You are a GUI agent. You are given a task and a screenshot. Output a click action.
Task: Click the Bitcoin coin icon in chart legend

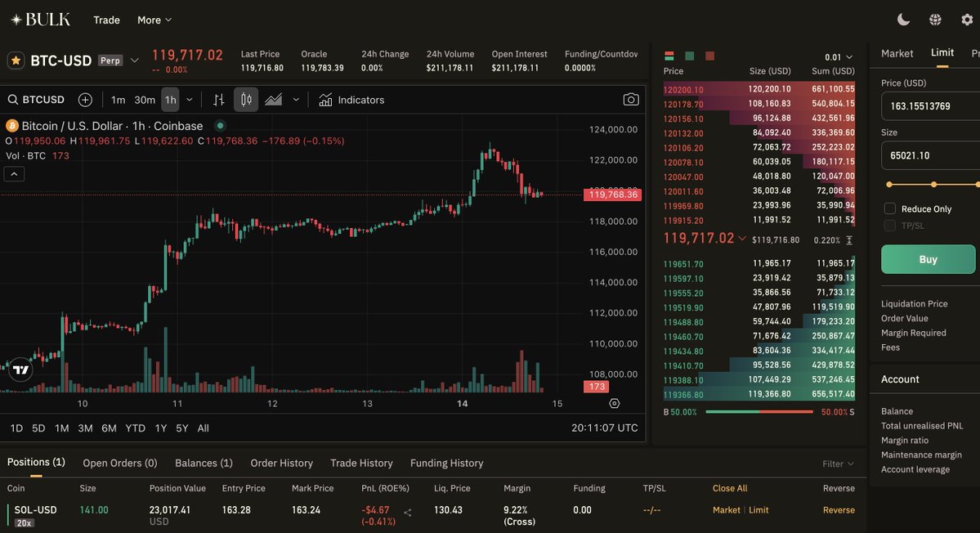12,126
